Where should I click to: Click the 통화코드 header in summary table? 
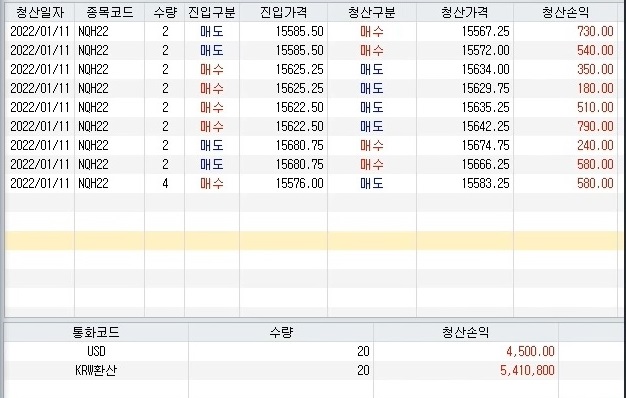96,332
